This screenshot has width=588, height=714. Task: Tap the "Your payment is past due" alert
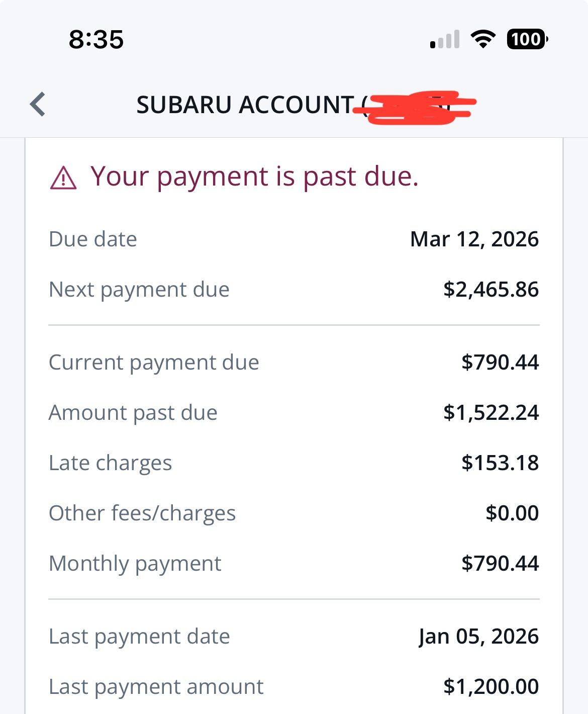coord(254,176)
